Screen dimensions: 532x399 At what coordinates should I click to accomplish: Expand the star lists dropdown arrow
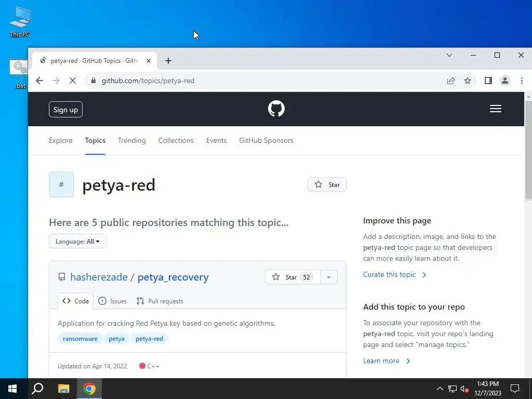328,277
